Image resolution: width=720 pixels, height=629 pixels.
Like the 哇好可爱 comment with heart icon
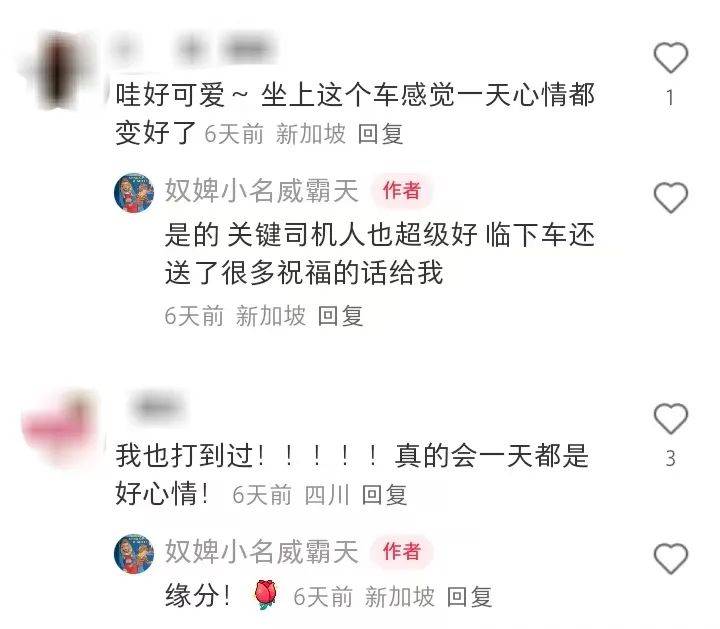(x=670, y=57)
